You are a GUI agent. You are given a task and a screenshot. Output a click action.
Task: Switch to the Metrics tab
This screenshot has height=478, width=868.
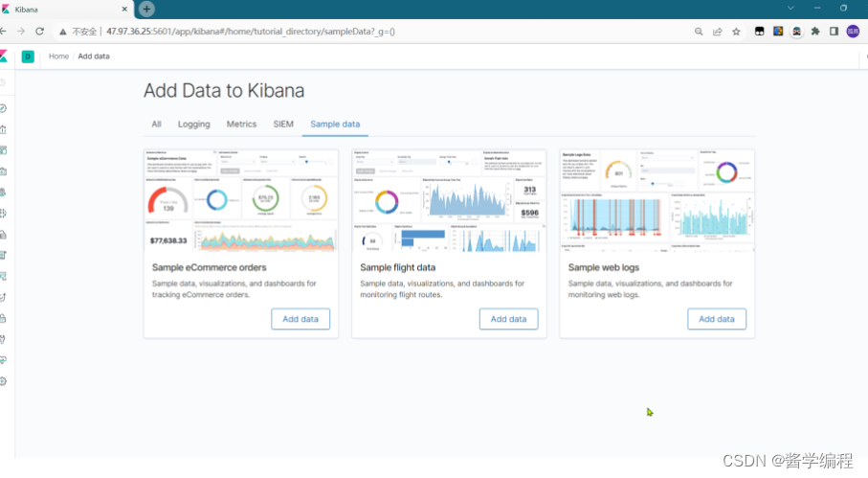coord(241,125)
